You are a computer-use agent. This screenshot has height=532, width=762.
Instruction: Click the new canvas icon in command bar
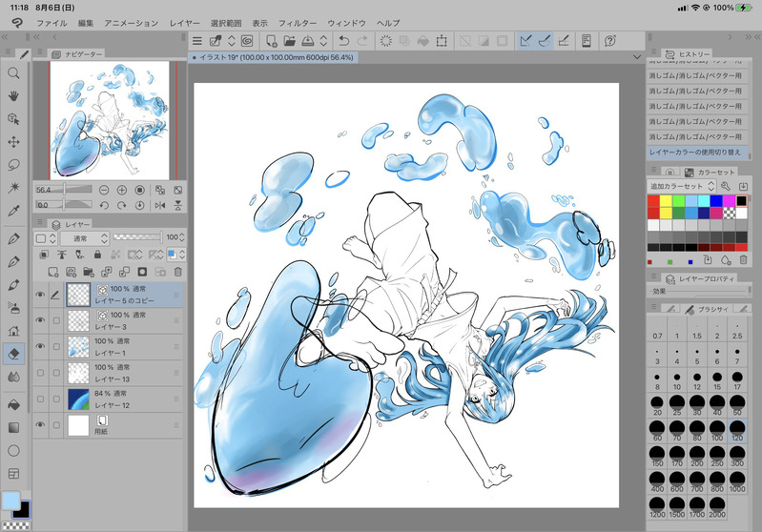coord(271,41)
